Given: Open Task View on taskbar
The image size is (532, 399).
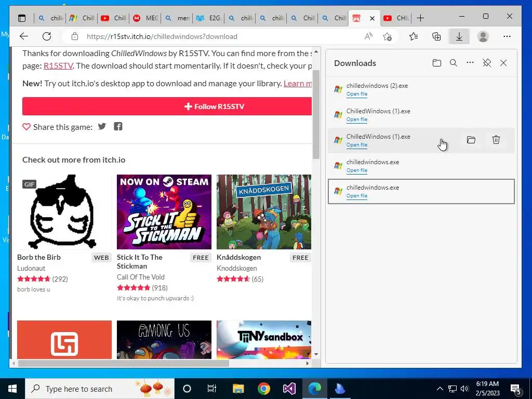Looking at the screenshot, I should [x=212, y=389].
